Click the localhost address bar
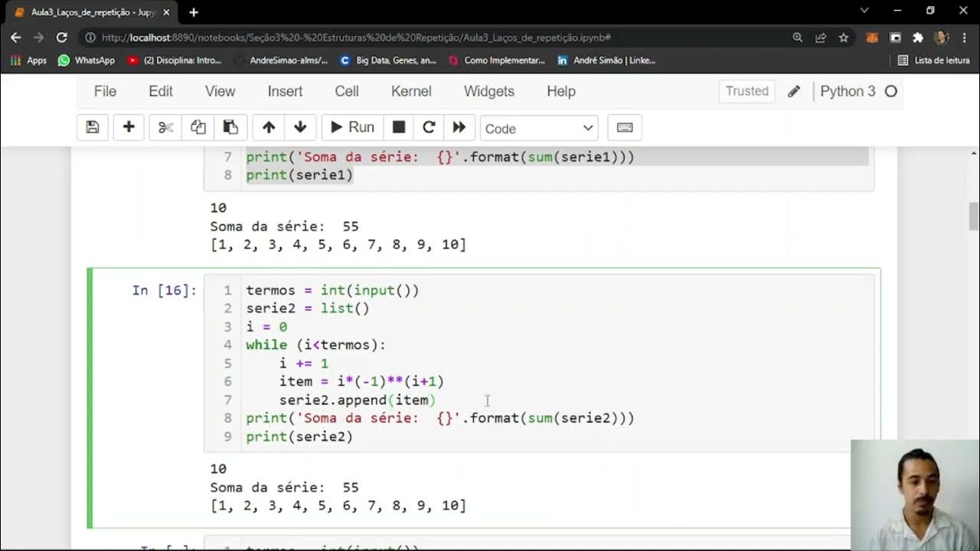 click(x=436, y=37)
